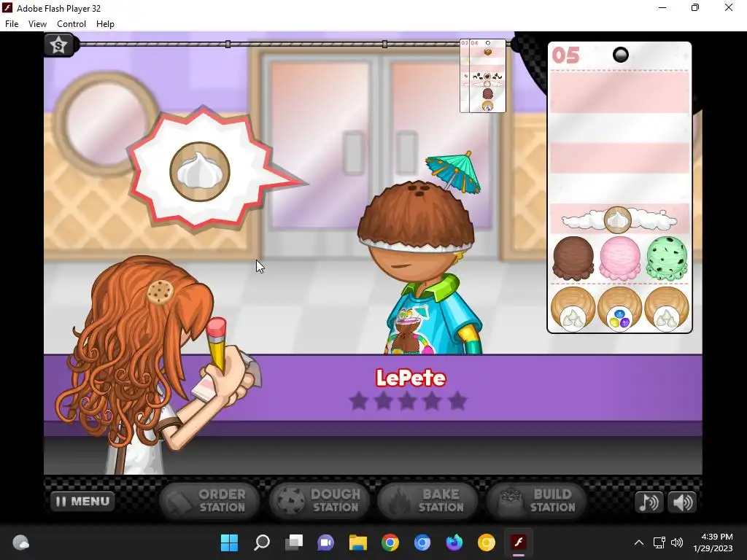747x560 pixels.
Task: Open the Control menu
Action: tap(71, 24)
